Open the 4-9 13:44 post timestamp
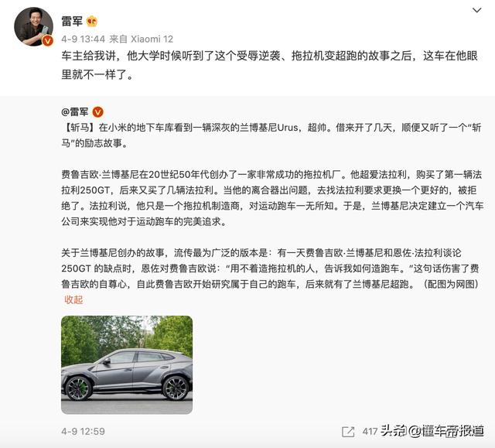This screenshot has width=495, height=448. click(x=83, y=39)
